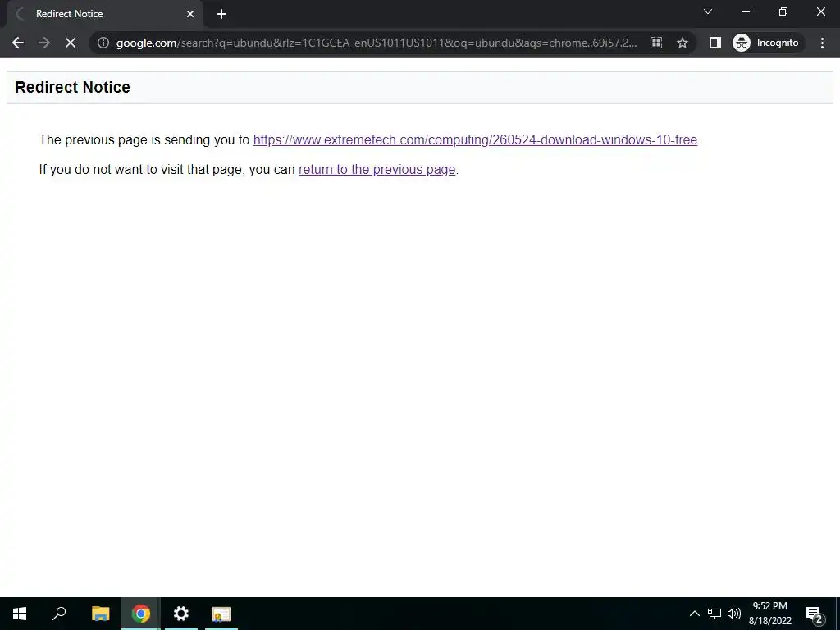Image resolution: width=840 pixels, height=630 pixels.
Task: Open Chrome's three-dot menu
Action: [x=822, y=43]
